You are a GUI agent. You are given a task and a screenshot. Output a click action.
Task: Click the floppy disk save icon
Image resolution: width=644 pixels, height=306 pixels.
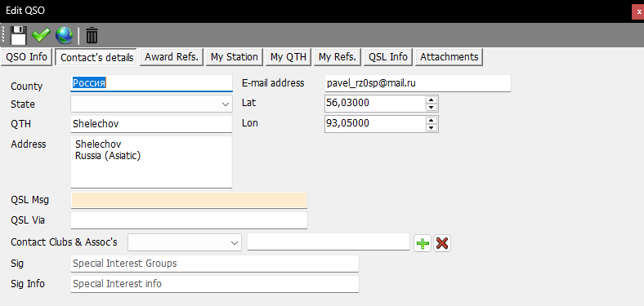[x=18, y=35]
